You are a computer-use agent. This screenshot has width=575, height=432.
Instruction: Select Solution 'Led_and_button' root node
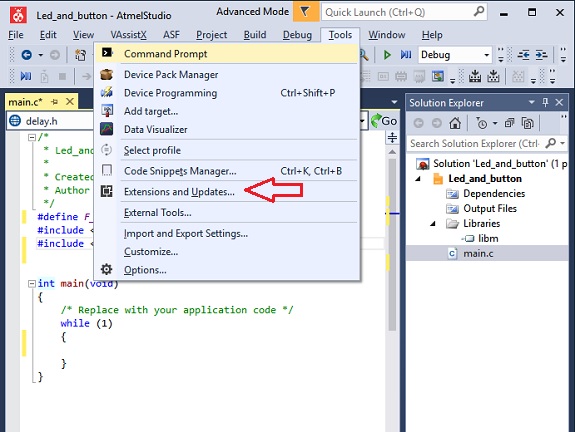pyautogui.click(x=500, y=164)
